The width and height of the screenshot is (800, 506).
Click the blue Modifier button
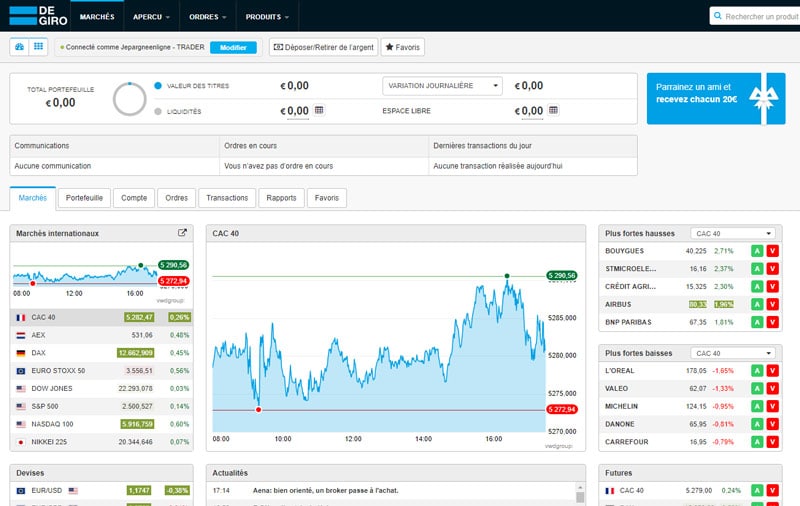coord(233,47)
